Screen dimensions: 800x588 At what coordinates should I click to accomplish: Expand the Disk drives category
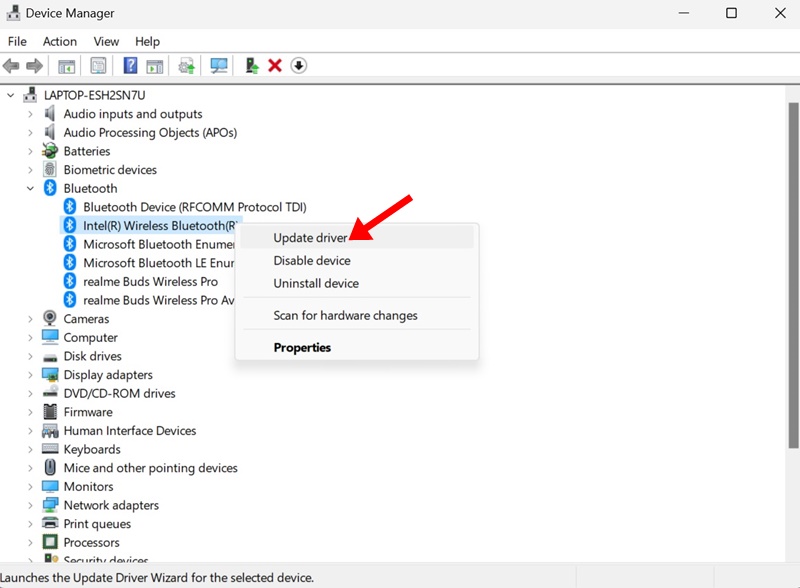[31, 356]
